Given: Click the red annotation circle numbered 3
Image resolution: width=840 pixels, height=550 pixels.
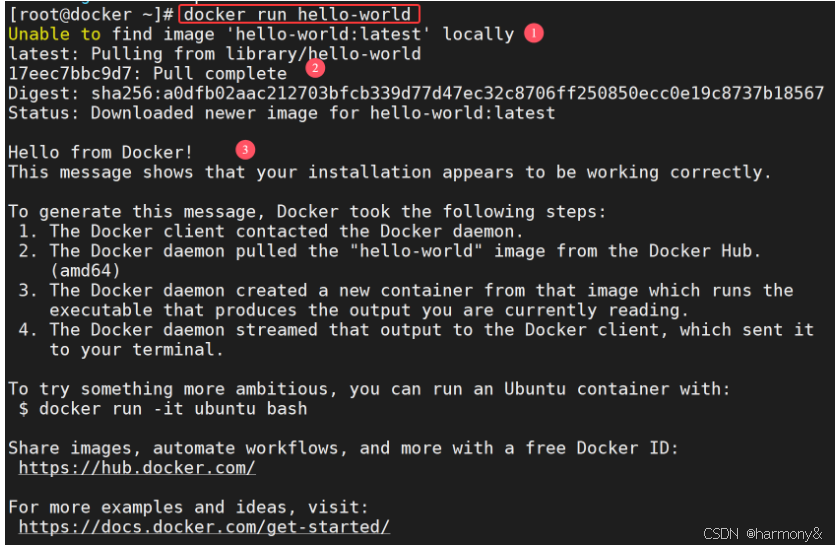Looking at the screenshot, I should [245, 150].
